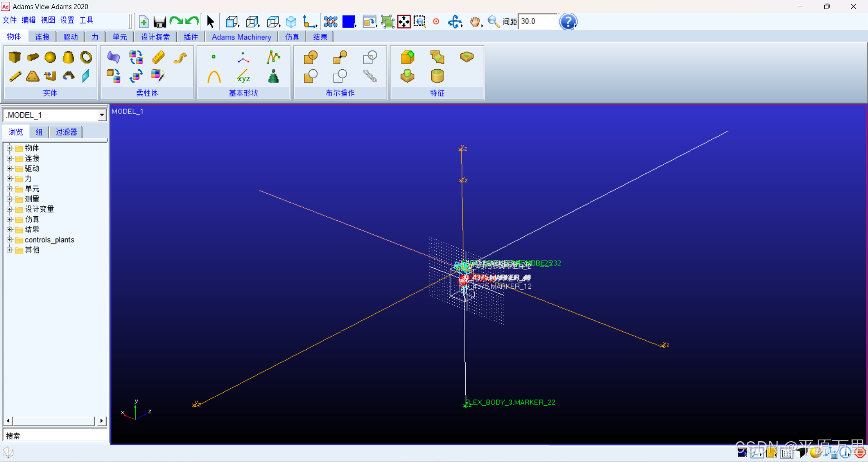
Task: Switch to the 仿真 ribbon tab
Action: point(292,37)
